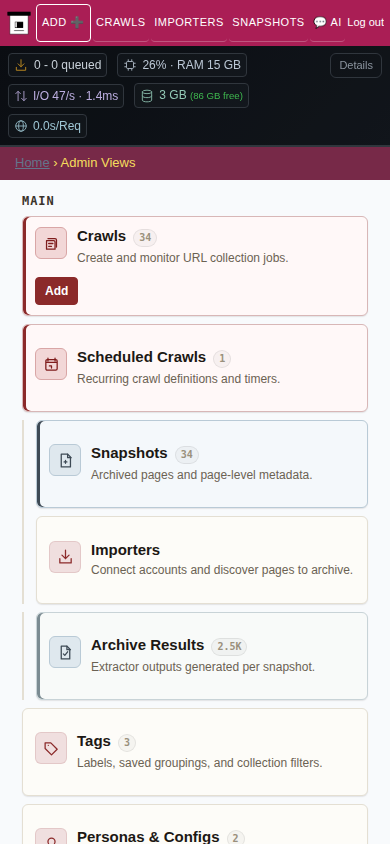390x844 pixels.
Task: Follow the Home breadcrumb link
Action: [32, 163]
